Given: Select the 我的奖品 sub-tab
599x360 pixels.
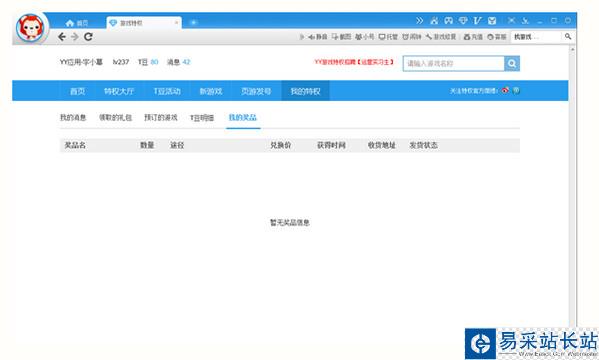Looking at the screenshot, I should pos(243,117).
